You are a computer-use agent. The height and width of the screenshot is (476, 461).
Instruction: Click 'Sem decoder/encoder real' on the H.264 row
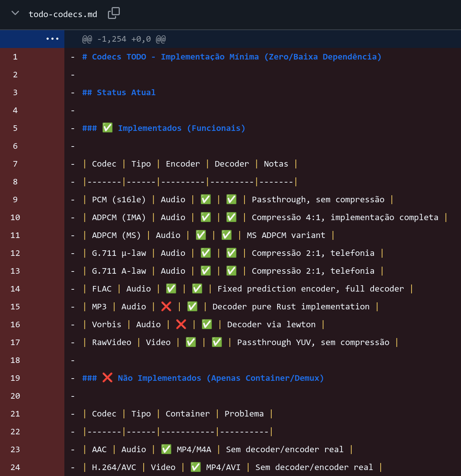(x=314, y=467)
